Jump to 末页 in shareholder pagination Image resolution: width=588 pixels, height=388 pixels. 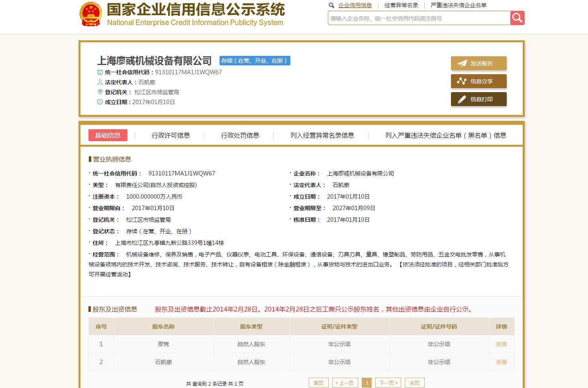(x=415, y=383)
